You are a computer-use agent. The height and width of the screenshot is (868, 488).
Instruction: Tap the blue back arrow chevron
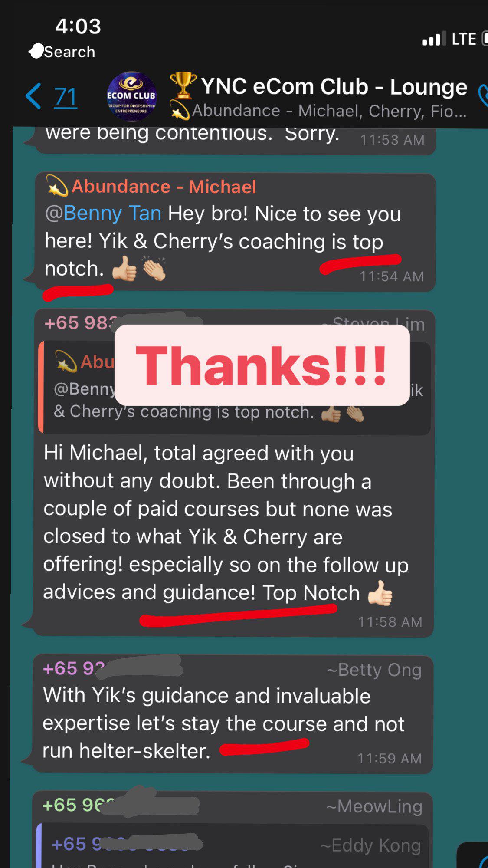33,96
